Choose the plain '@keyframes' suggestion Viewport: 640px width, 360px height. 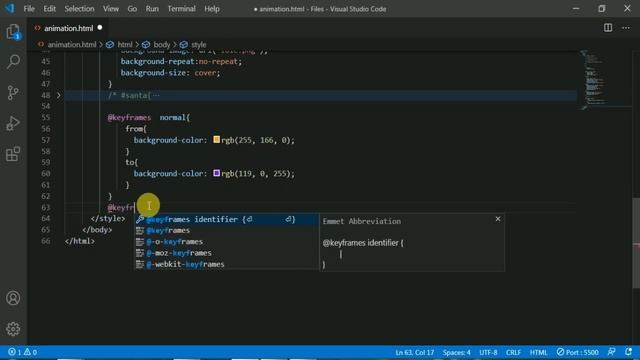[x=227, y=231]
